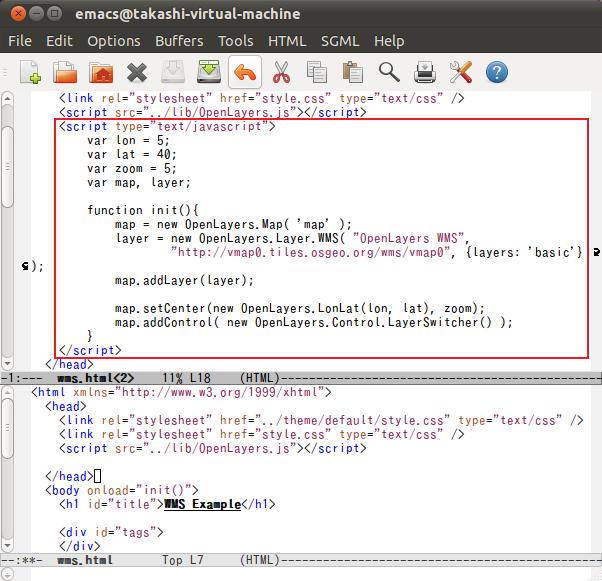Click the LayerSwitcher addControl line

point(314,322)
